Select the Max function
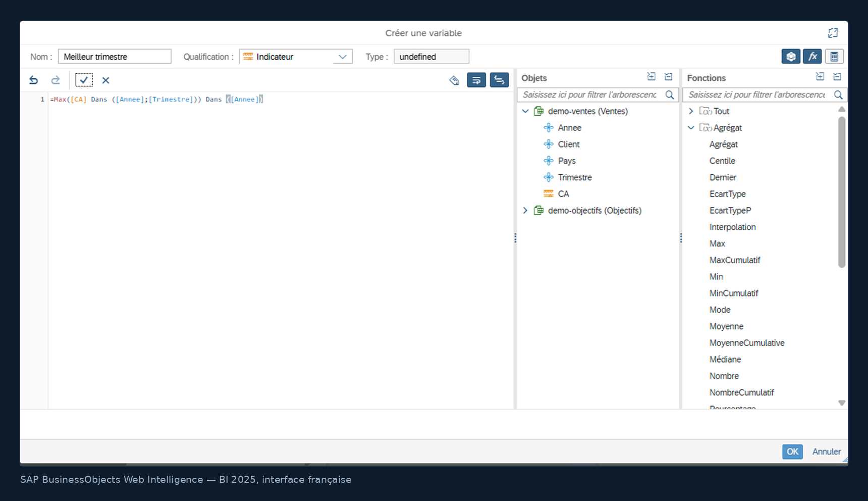The image size is (868, 501). (x=717, y=243)
